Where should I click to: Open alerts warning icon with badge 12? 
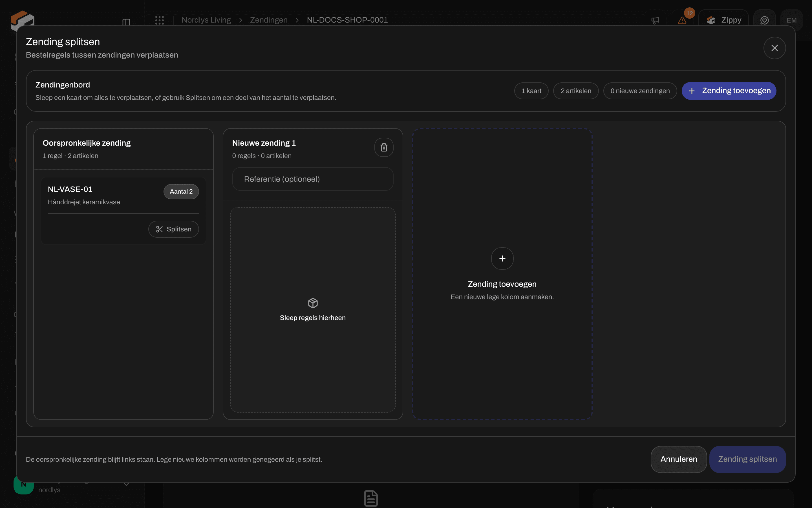(x=682, y=21)
